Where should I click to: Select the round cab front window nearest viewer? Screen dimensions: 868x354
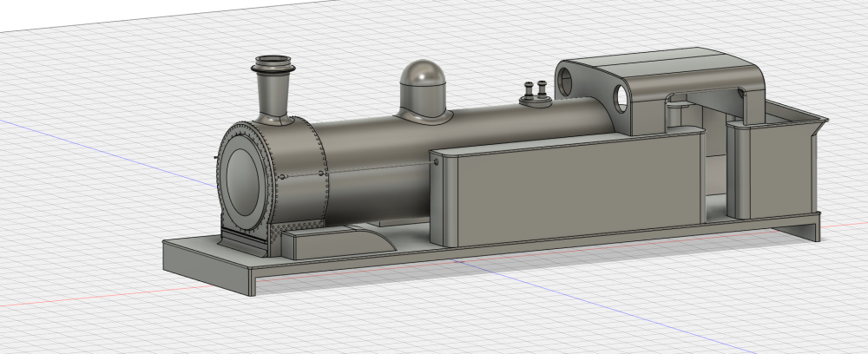coord(621,98)
